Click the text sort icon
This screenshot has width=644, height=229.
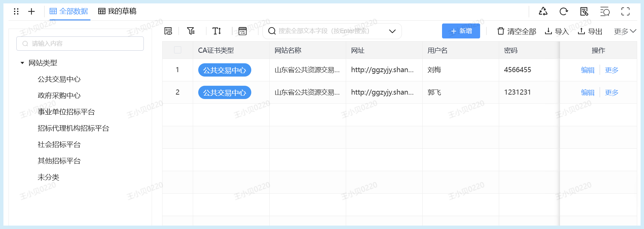click(x=217, y=31)
